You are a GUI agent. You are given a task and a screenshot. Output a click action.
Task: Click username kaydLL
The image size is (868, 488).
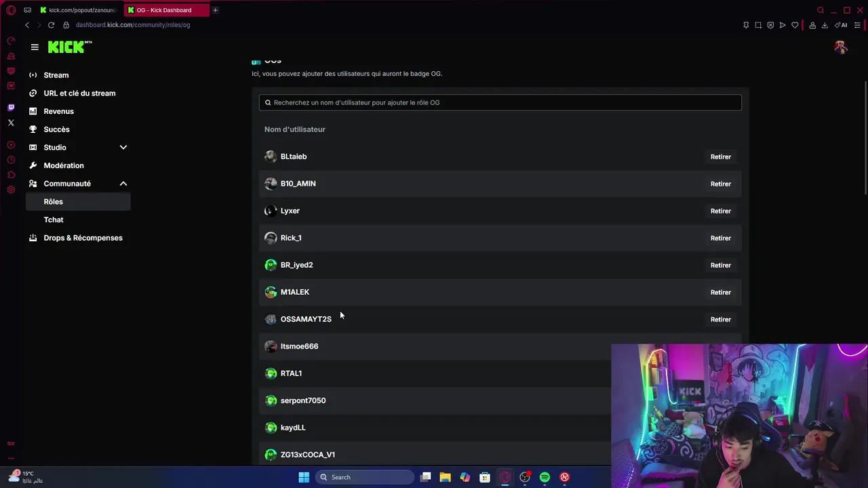click(x=293, y=428)
